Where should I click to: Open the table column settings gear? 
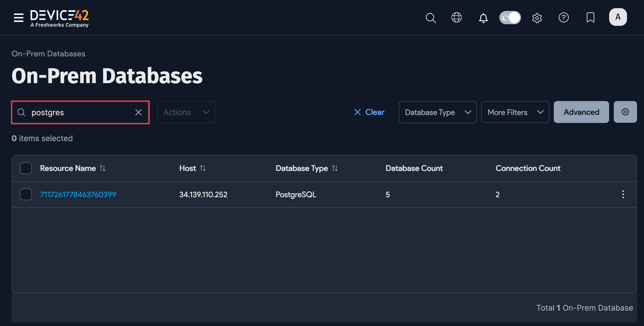pyautogui.click(x=625, y=112)
